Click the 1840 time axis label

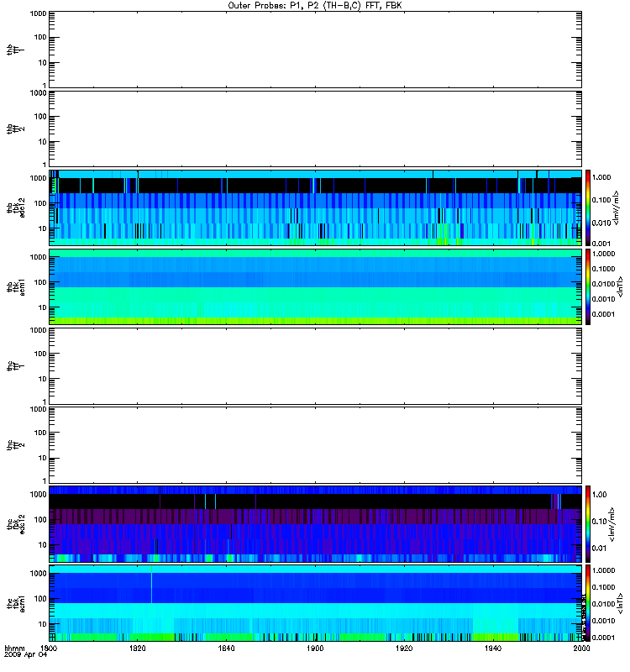coord(226,648)
